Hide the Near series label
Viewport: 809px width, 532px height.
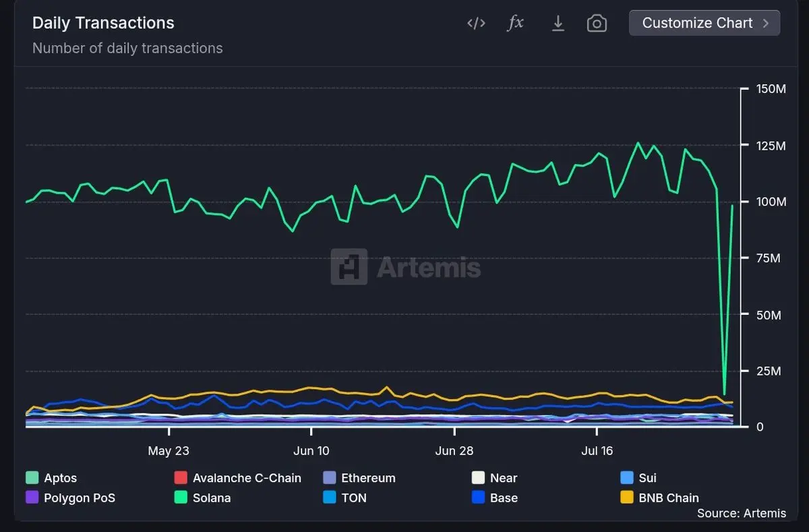coord(504,478)
